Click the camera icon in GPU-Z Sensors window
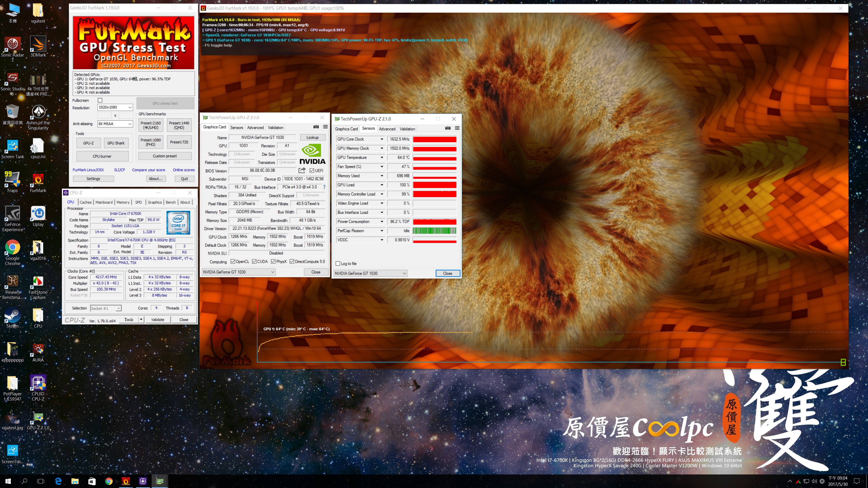This screenshot has width=868, height=488. 448,128
